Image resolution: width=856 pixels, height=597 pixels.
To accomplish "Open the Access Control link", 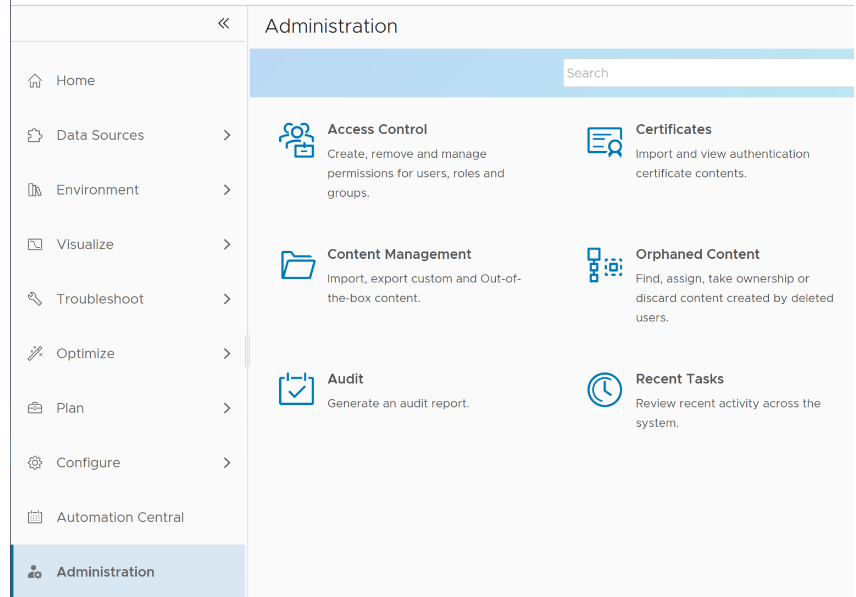I will coord(377,129).
